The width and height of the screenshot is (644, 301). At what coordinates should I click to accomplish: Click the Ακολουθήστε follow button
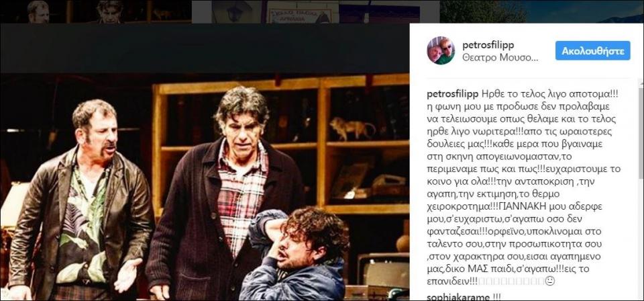click(x=592, y=50)
